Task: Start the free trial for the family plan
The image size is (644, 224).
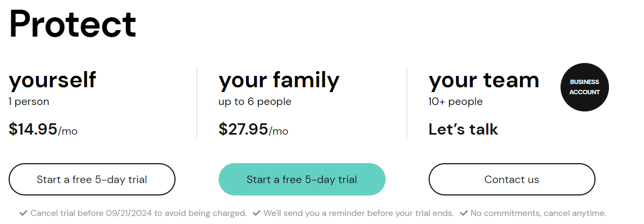Action: [302, 179]
